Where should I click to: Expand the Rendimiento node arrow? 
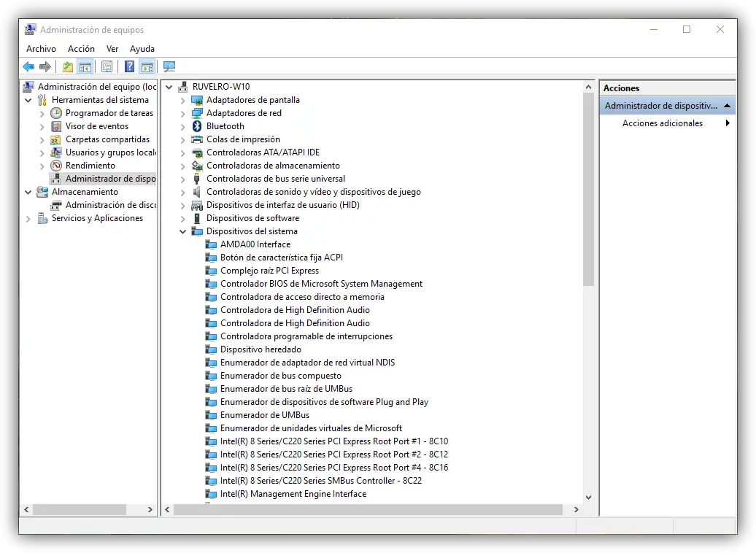[x=42, y=166]
